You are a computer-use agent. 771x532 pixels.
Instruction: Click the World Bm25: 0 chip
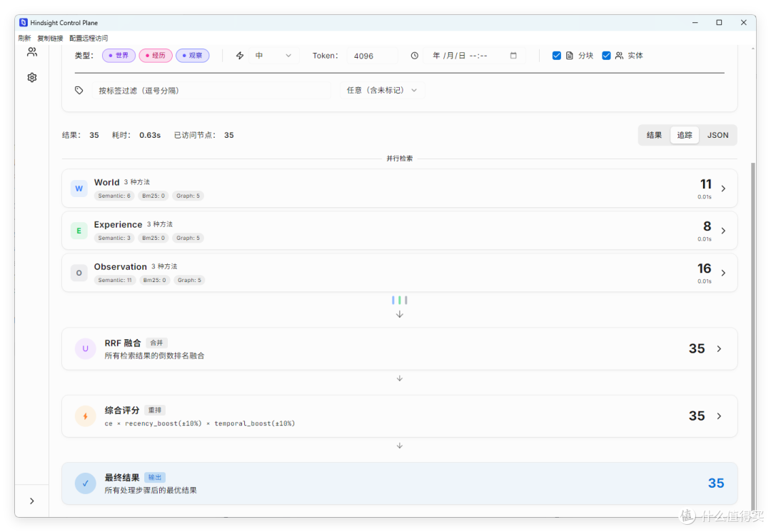pyautogui.click(x=153, y=196)
